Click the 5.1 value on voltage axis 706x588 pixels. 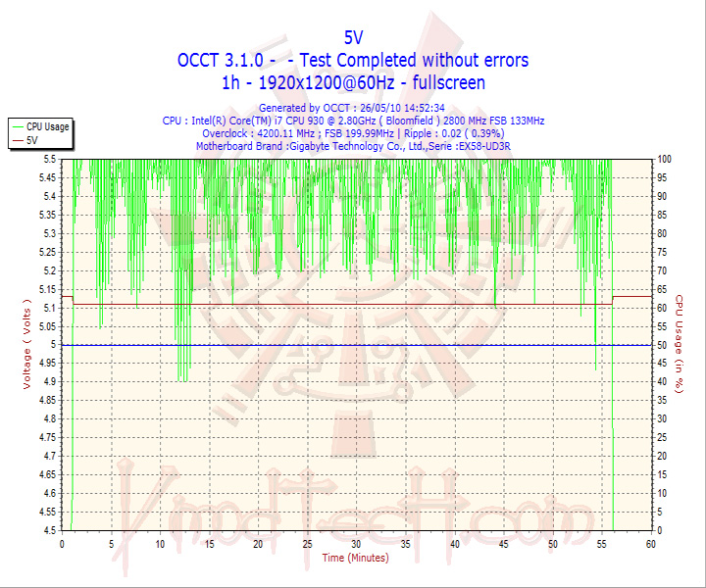tap(50, 308)
